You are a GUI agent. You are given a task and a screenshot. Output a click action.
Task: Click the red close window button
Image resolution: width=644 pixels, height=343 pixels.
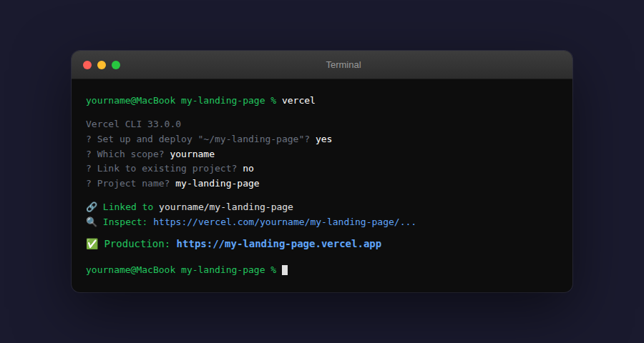pos(87,65)
